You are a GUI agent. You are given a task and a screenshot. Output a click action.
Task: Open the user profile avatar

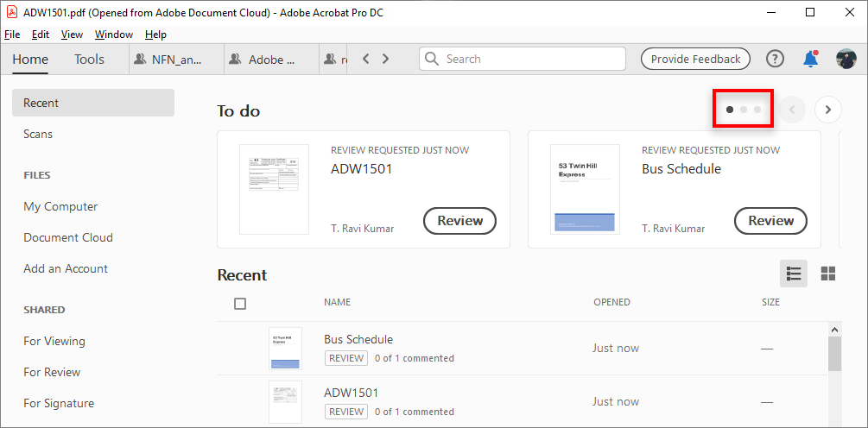click(846, 59)
